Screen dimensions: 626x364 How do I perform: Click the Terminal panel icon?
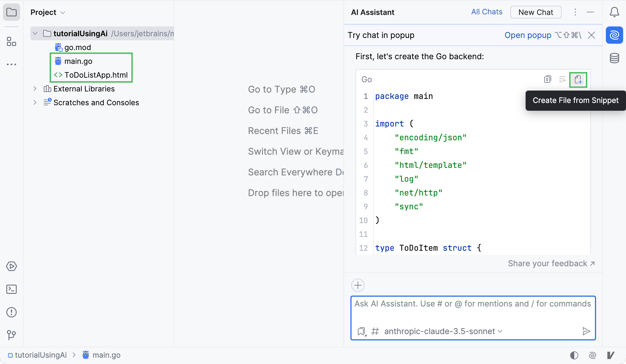click(11, 289)
